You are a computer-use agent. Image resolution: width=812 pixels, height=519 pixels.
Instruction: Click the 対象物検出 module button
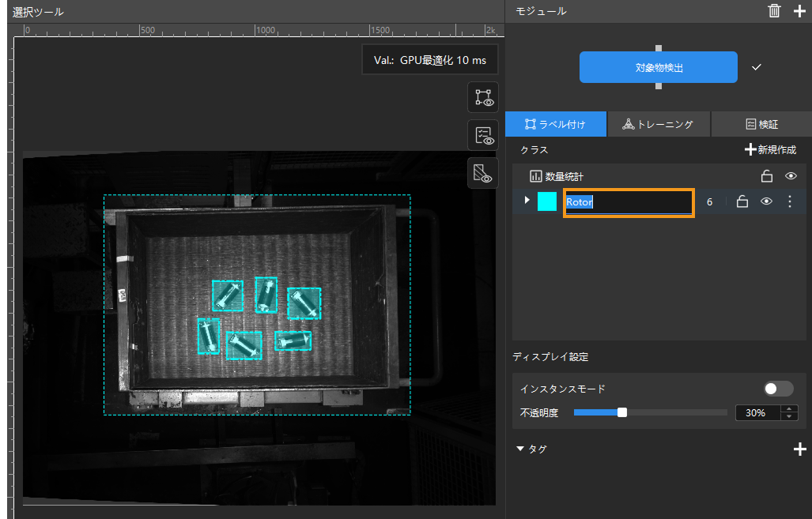tap(658, 68)
